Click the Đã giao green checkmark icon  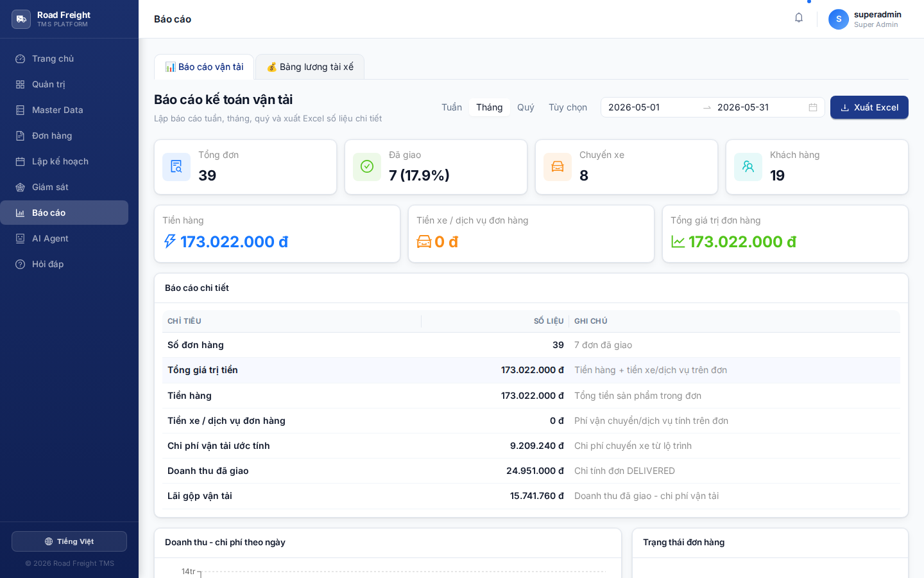[x=367, y=167]
